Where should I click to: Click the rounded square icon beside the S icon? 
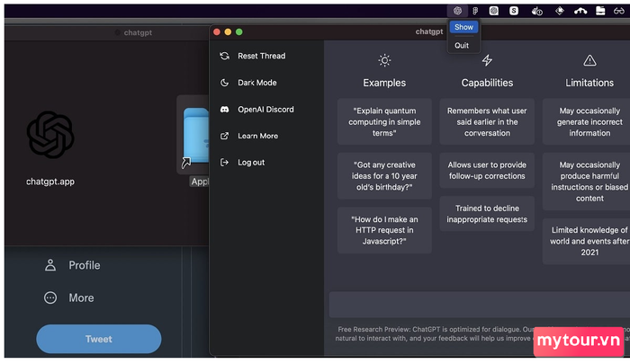coord(494,11)
